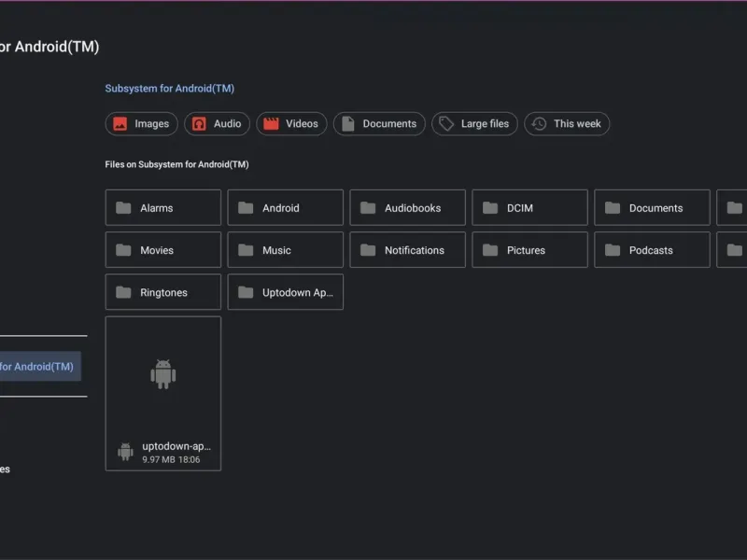Open the Ringtones folder
This screenshot has height=560, width=747.
point(162,292)
